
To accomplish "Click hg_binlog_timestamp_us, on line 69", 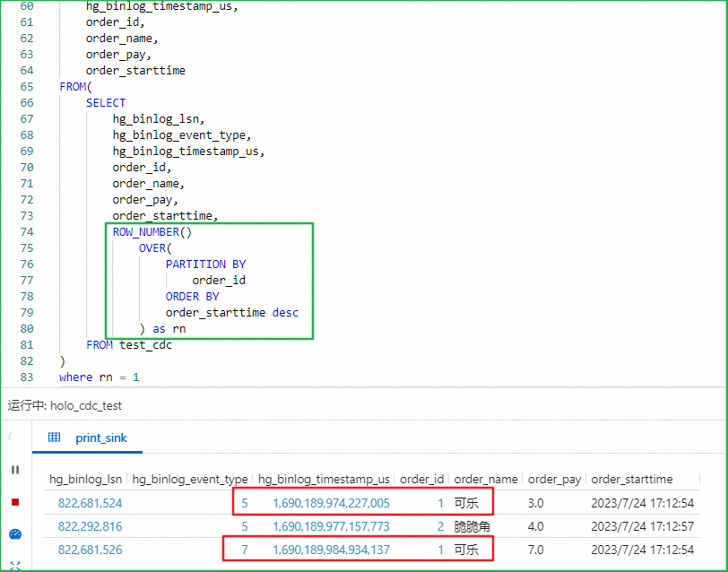I will 188,152.
